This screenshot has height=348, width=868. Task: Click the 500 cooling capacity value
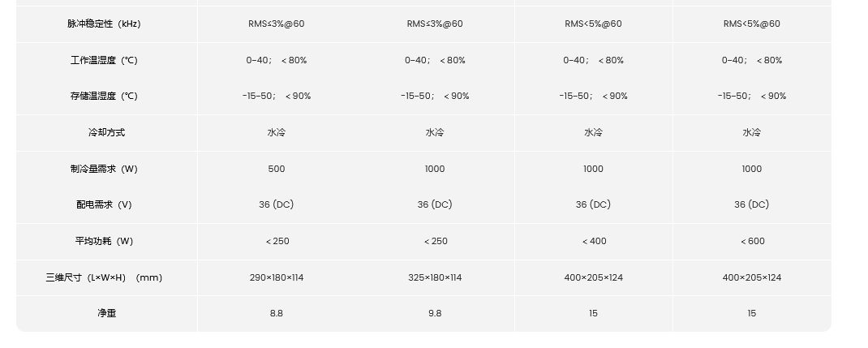coord(276,169)
